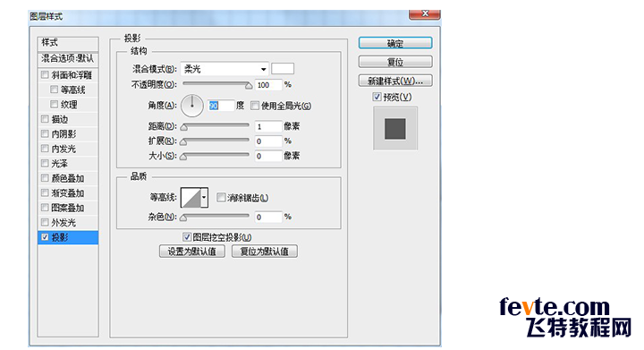Click 新建样式(W)... button
The width and height of the screenshot is (644, 350).
click(395, 81)
